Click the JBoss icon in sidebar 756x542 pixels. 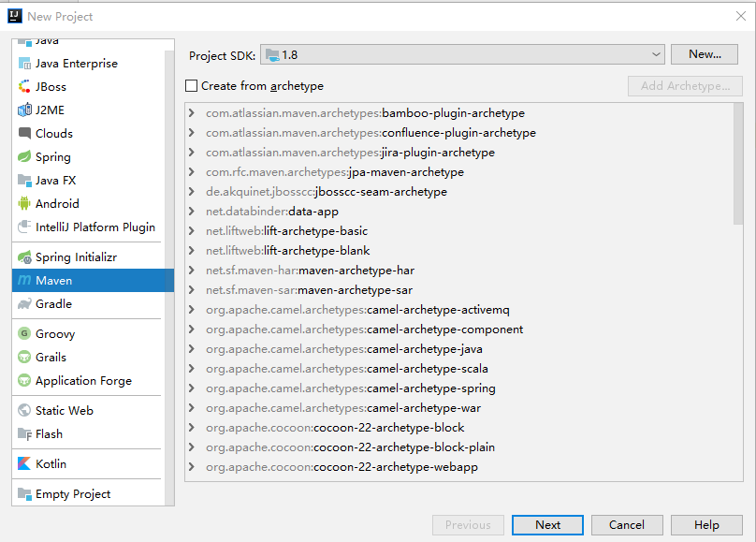(x=24, y=87)
